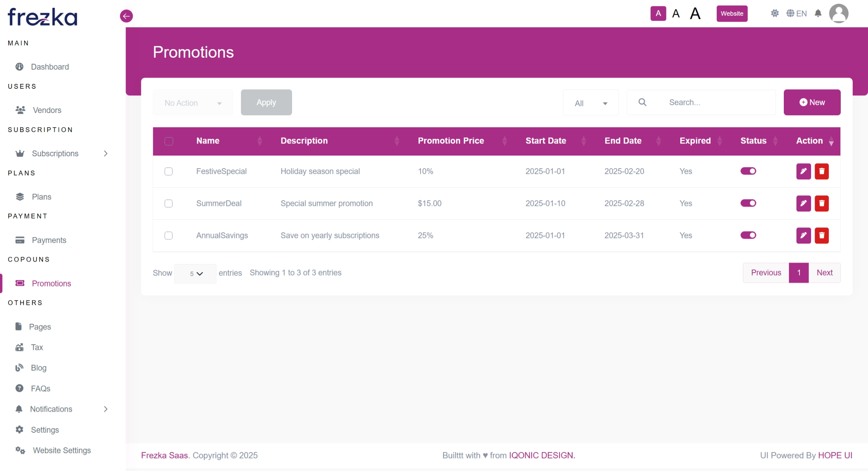Click the sidebar collapse arrow icon
The width and height of the screenshot is (868, 471).
[126, 16]
